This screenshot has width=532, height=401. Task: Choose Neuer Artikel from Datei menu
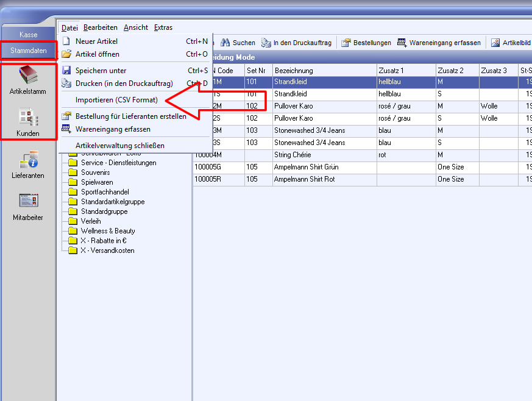click(x=96, y=41)
